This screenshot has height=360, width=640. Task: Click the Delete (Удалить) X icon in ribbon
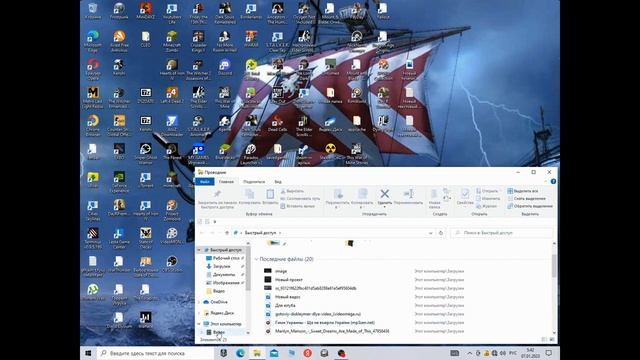coord(384,193)
